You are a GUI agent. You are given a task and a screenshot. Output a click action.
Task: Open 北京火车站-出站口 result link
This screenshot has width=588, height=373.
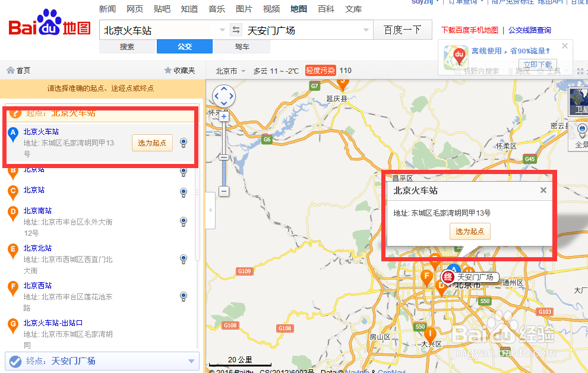tap(53, 323)
